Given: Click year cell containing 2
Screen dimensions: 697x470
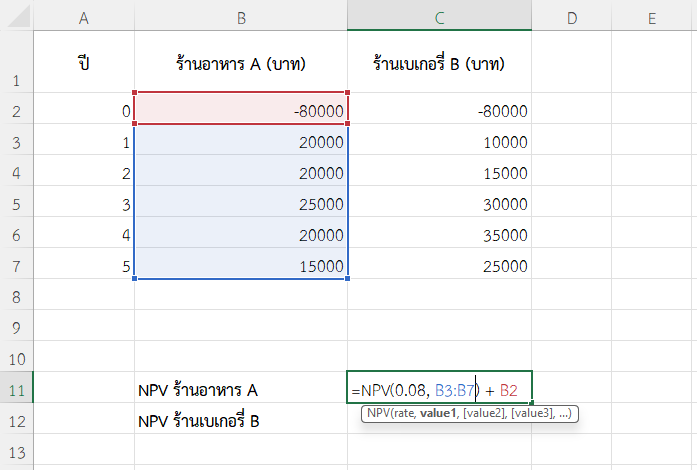Looking at the screenshot, I should pyautogui.click(x=84, y=170).
